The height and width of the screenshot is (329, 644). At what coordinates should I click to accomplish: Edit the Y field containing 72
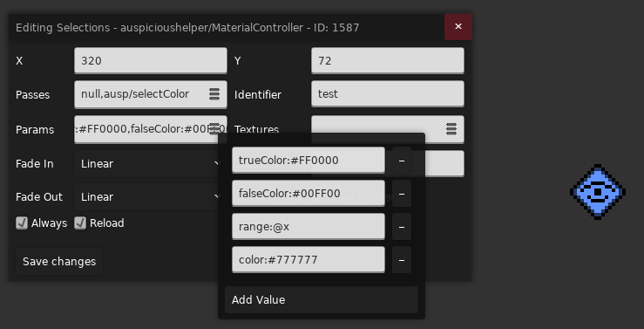point(388,61)
